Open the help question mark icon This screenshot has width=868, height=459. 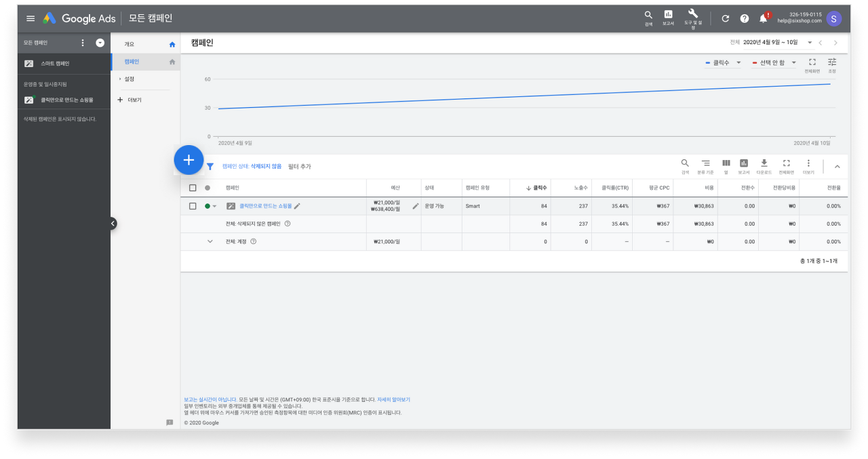point(745,18)
